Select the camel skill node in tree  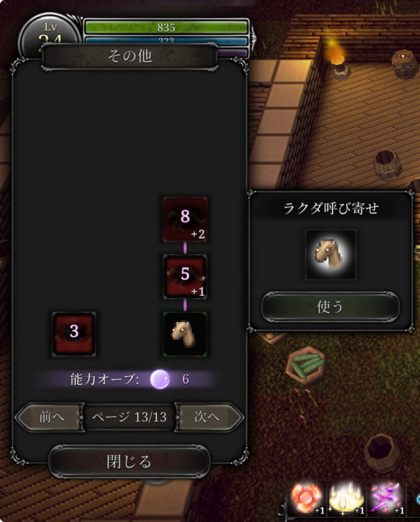[185, 334]
